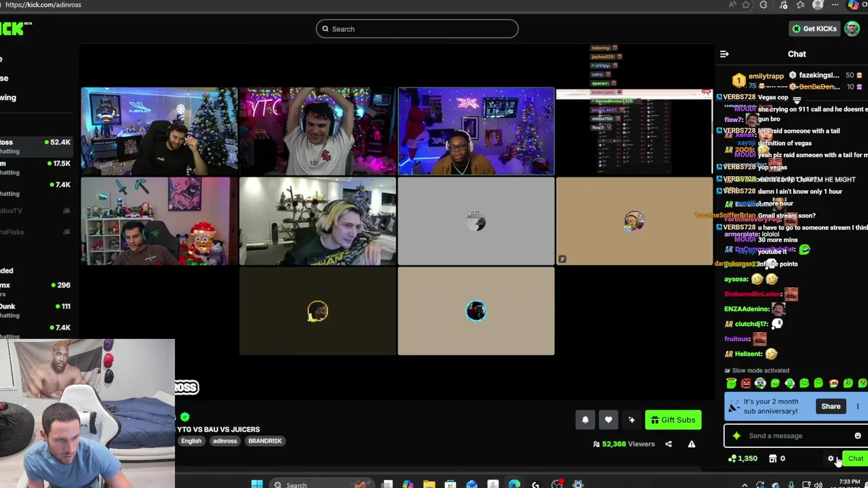Add page to favorites star in browser
The width and height of the screenshot is (868, 488).
(x=747, y=5)
